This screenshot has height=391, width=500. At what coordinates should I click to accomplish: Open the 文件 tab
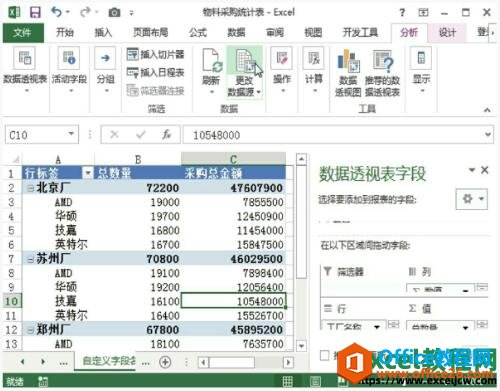pos(23,33)
